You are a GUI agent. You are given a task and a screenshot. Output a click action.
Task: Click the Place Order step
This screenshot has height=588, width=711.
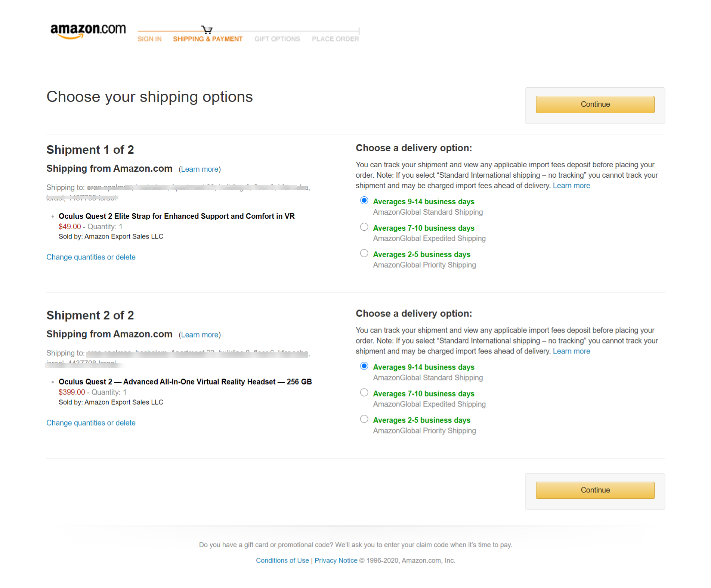coord(335,39)
